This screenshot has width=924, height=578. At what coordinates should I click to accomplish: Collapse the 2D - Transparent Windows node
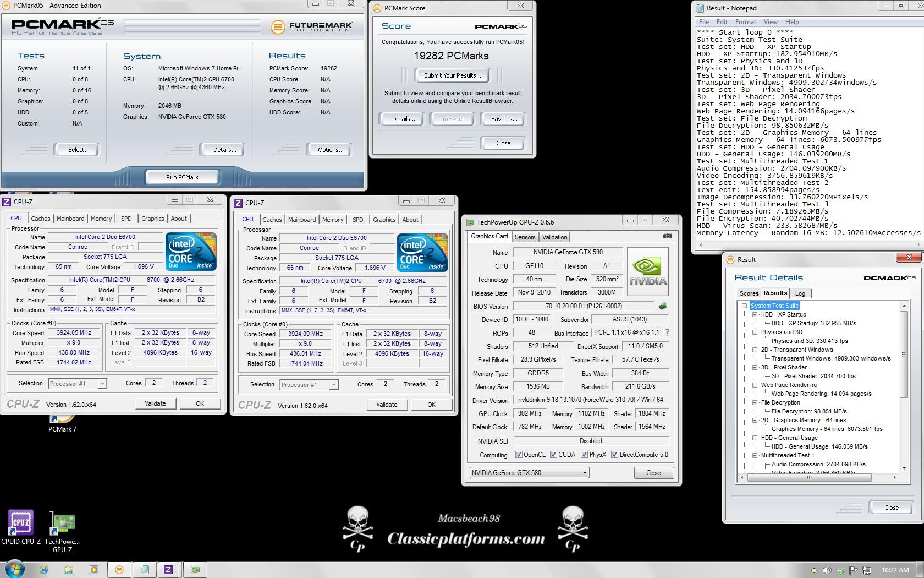(755, 350)
